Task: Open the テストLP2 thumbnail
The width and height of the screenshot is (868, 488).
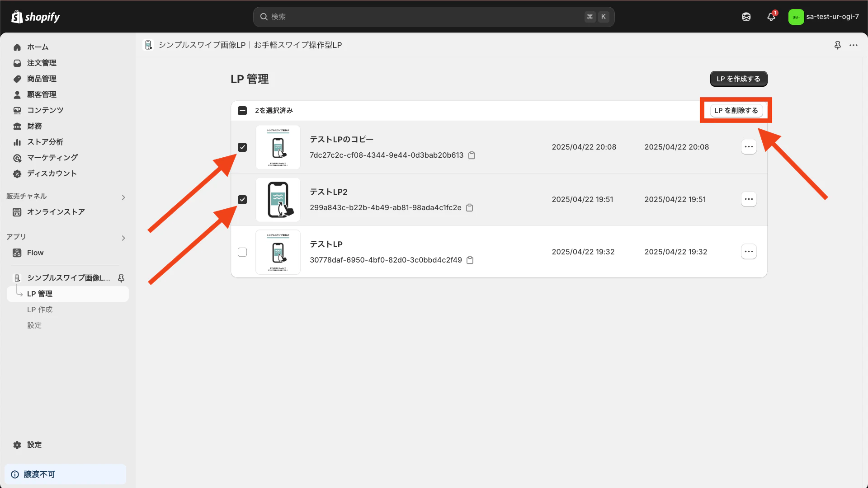Action: (x=278, y=200)
